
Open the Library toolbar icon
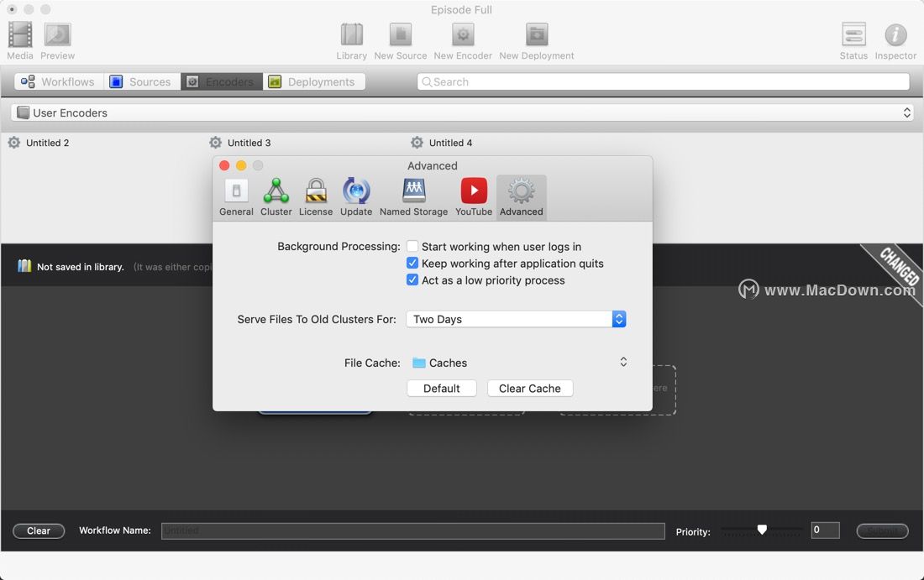(352, 34)
